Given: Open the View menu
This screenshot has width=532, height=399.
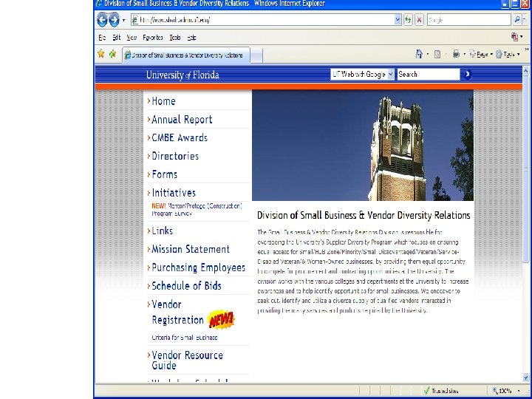Looking at the screenshot, I should [x=132, y=38].
